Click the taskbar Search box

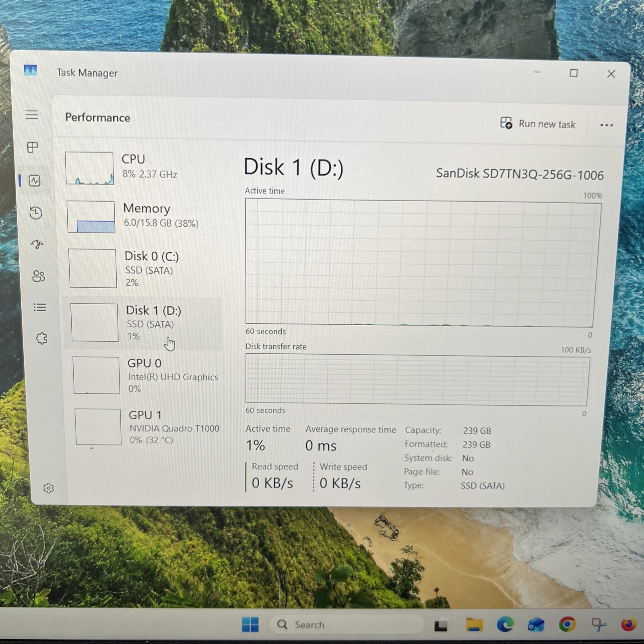(x=347, y=624)
